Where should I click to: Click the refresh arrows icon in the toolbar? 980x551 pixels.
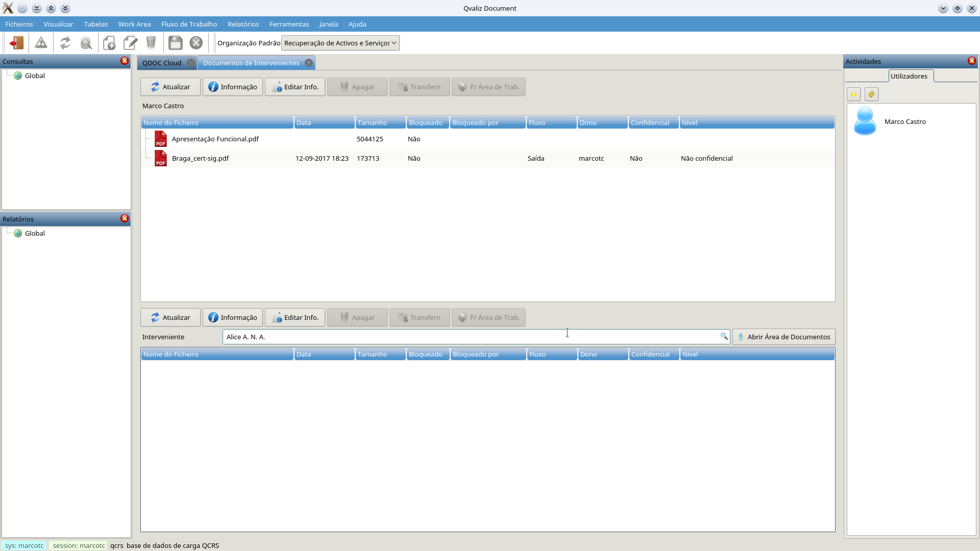65,43
